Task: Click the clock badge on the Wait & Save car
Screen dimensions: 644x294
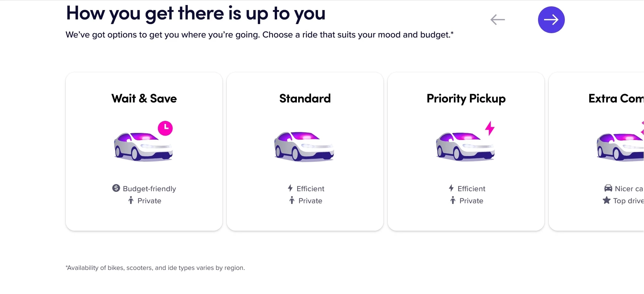Action: pyautogui.click(x=165, y=128)
